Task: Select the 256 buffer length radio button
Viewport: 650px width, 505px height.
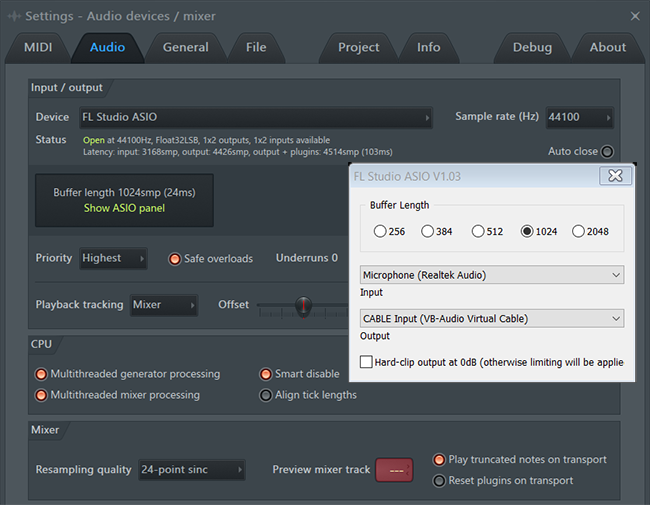Action: (380, 231)
